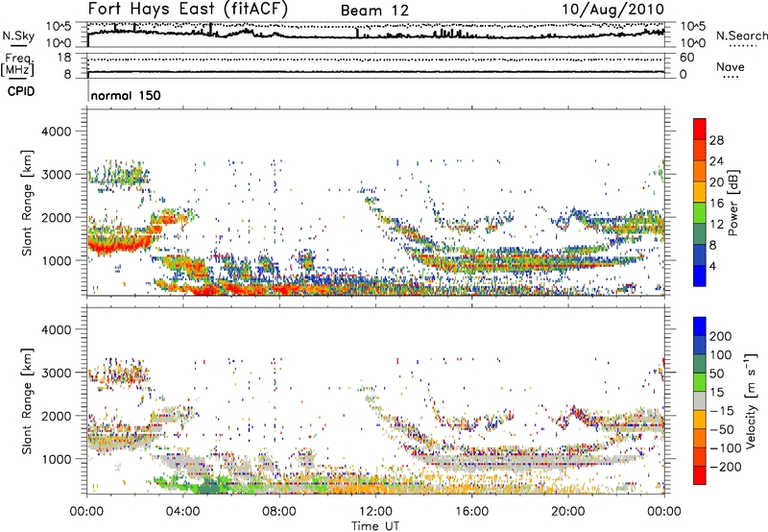Click the "4000" tick in the Power panel
The image size is (768, 532).
tap(56, 132)
